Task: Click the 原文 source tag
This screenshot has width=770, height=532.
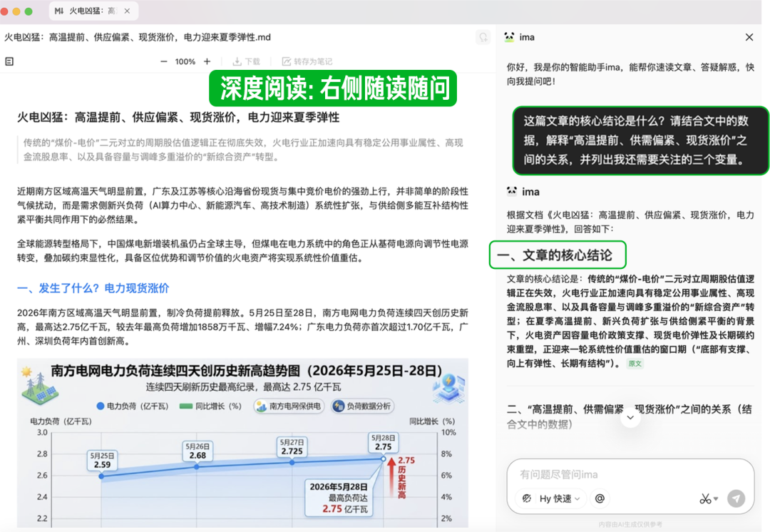Action: point(635,364)
